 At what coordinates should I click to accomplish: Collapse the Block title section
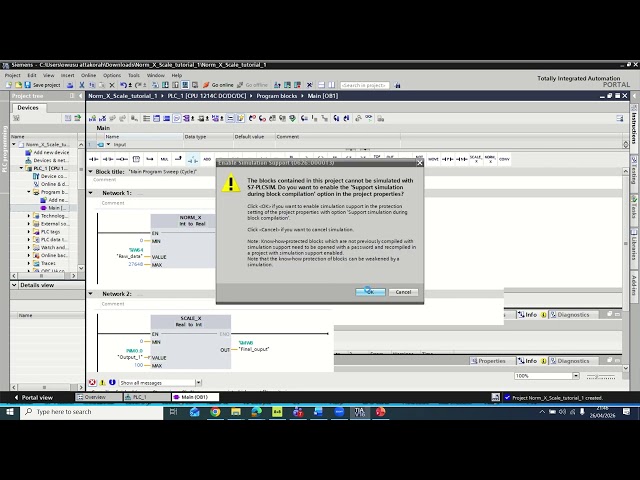(91, 172)
